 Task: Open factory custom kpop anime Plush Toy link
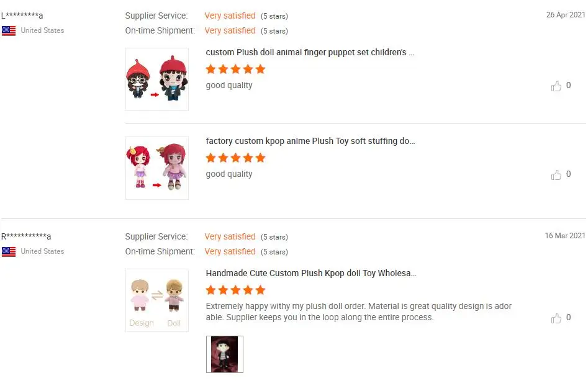pyautogui.click(x=310, y=141)
